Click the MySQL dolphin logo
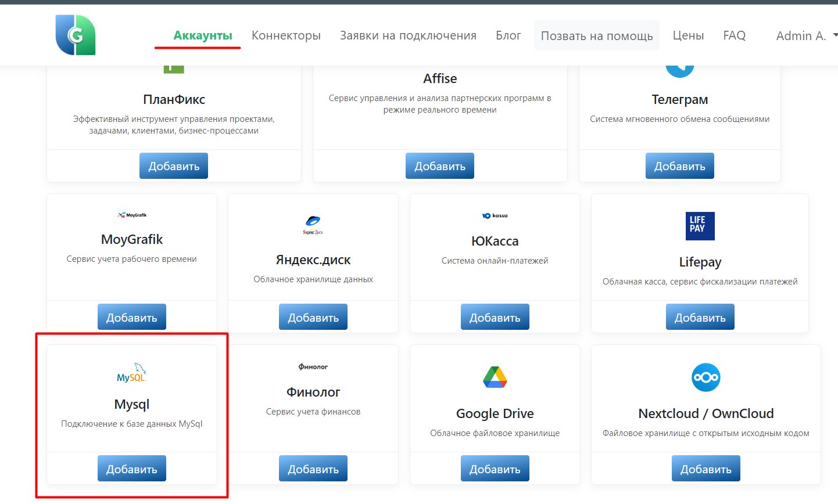 (x=132, y=373)
